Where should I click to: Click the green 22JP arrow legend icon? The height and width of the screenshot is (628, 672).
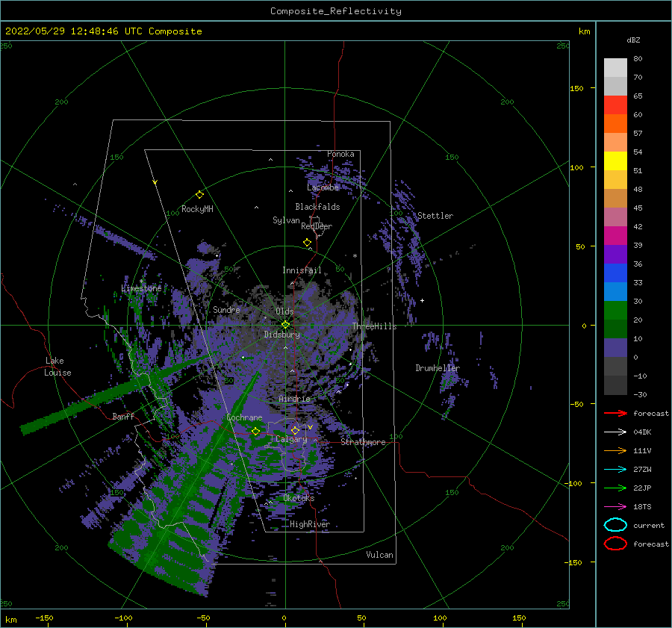[615, 488]
